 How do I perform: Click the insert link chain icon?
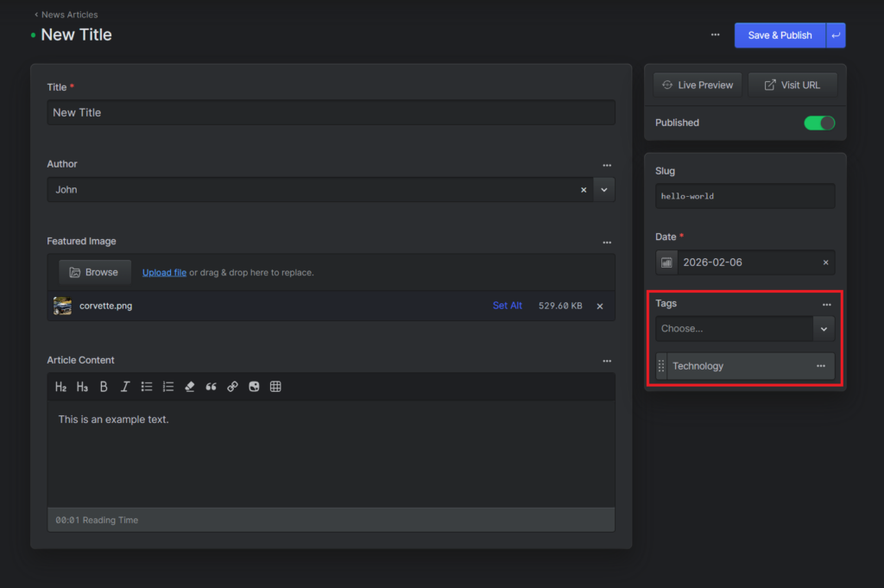click(x=232, y=387)
